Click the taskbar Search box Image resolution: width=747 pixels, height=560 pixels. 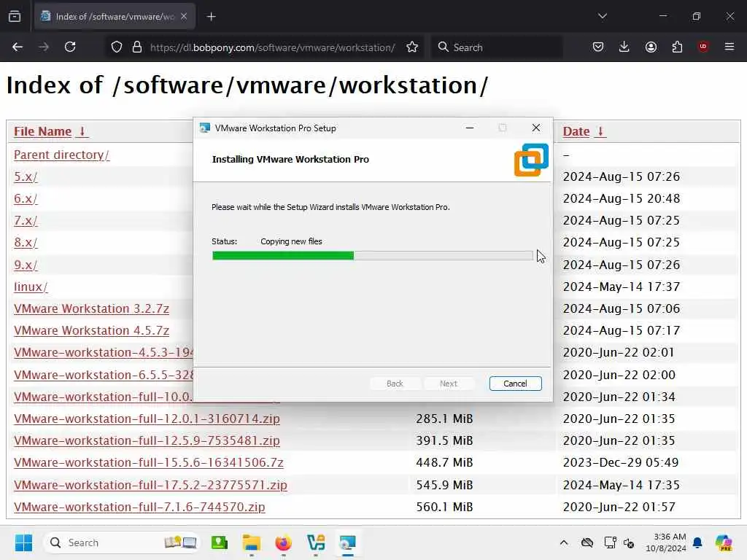click(122, 542)
